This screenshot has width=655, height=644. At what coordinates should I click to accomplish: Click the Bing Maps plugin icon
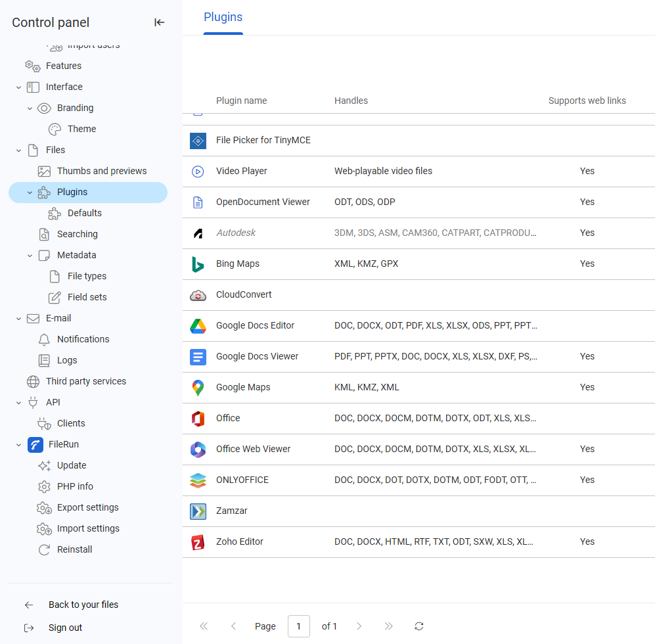pyautogui.click(x=198, y=264)
